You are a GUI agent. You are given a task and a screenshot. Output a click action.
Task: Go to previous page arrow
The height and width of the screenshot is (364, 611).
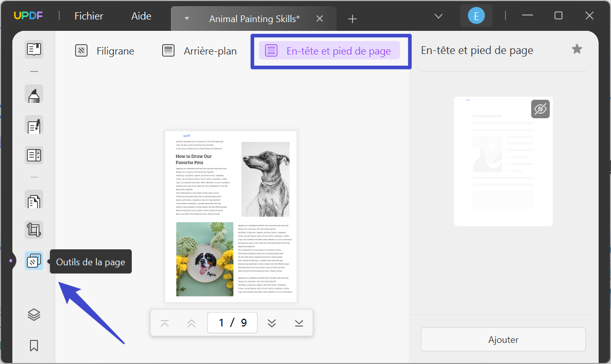(x=191, y=323)
